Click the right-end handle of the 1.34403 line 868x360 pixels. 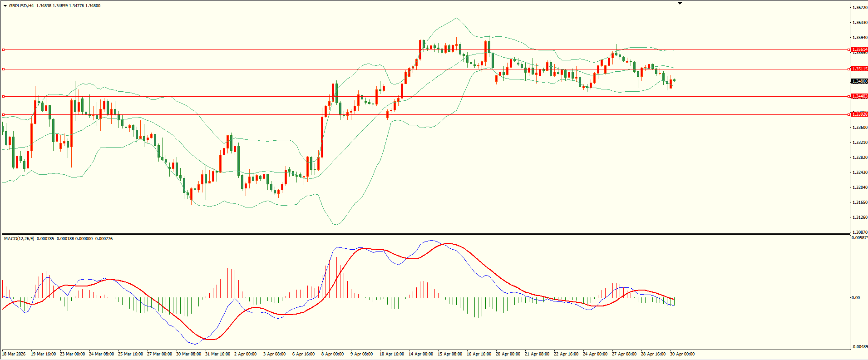point(849,96)
